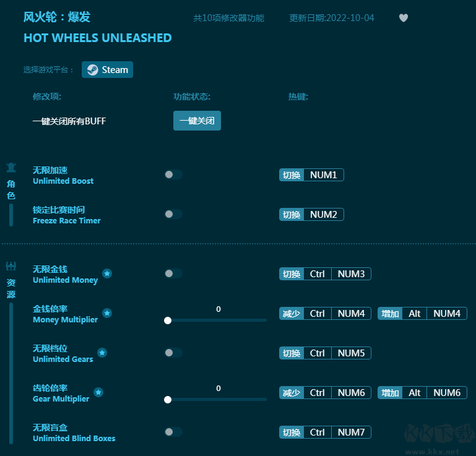Click the star icon beside Unlimited Money

click(x=107, y=273)
